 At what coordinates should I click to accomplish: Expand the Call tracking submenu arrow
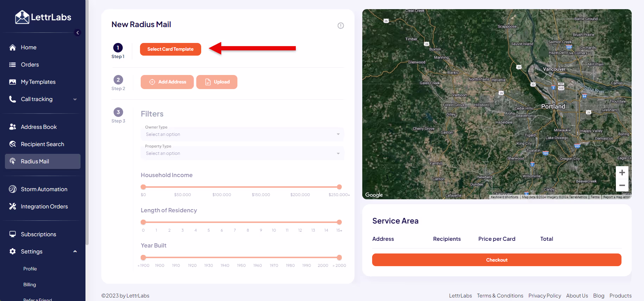[x=75, y=99]
